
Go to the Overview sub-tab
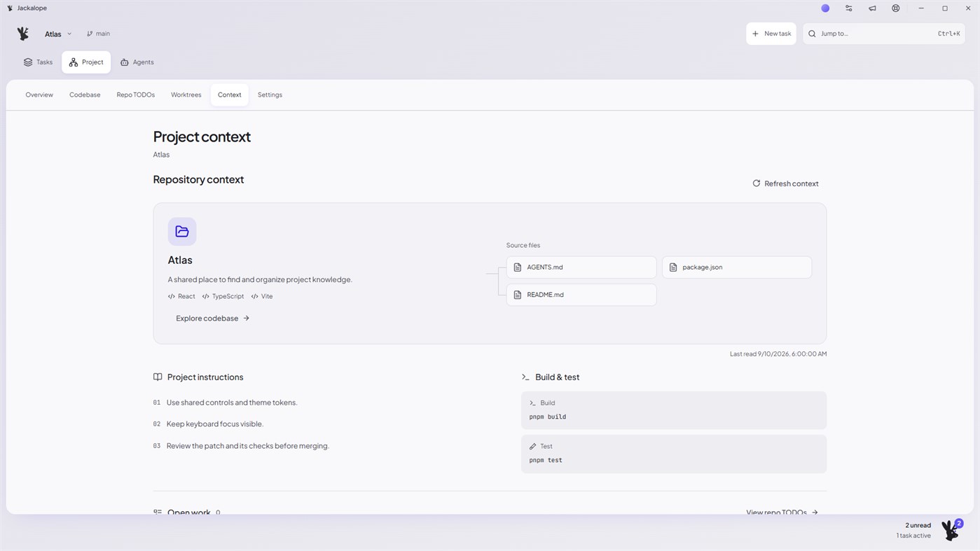[39, 95]
